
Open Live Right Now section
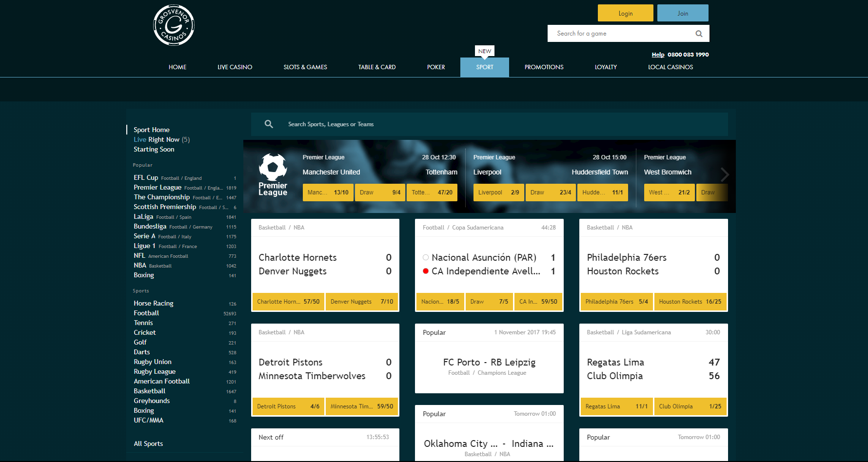tap(162, 139)
